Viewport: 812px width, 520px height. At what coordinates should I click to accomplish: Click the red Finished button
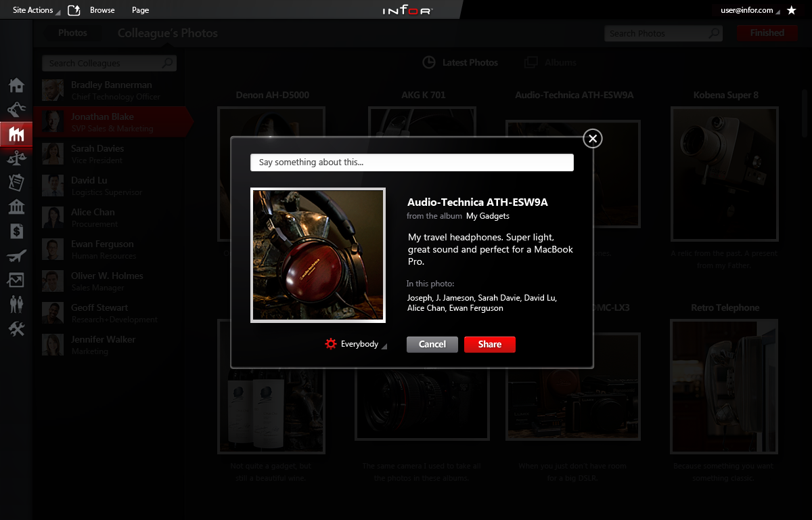(x=767, y=32)
